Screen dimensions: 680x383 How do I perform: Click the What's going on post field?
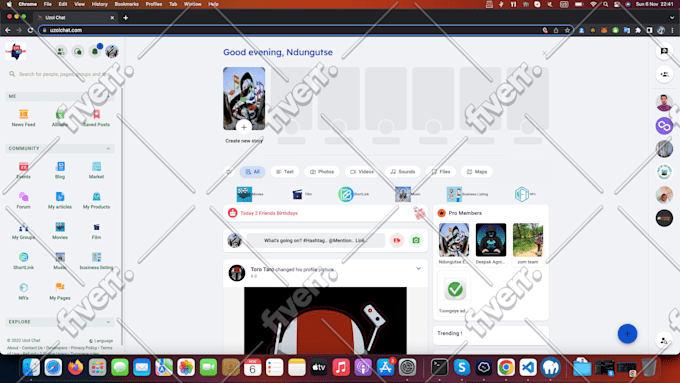316,240
